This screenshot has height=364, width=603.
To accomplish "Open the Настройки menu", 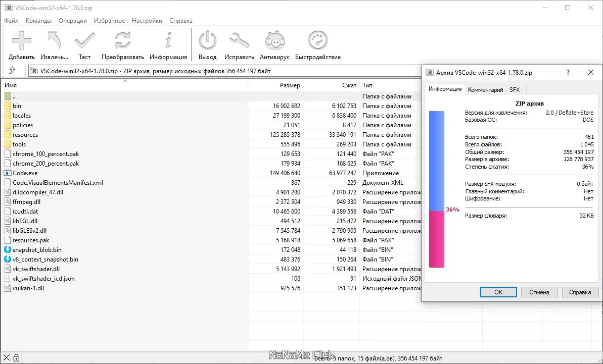I will (x=147, y=21).
